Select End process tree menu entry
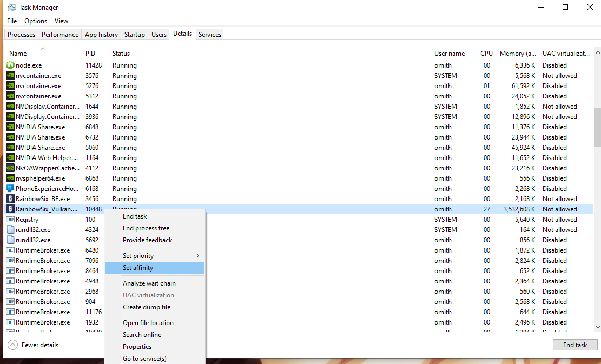 (155, 228)
